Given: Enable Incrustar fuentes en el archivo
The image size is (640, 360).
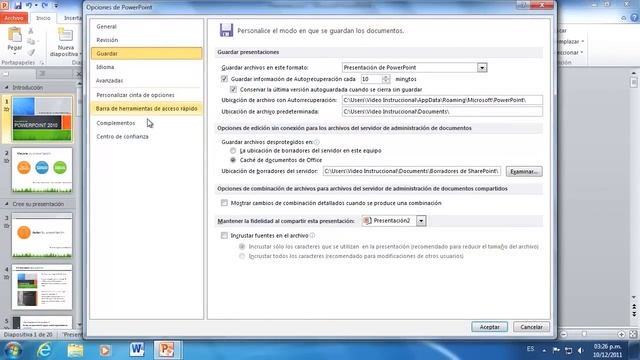Looking at the screenshot, I should click(224, 235).
